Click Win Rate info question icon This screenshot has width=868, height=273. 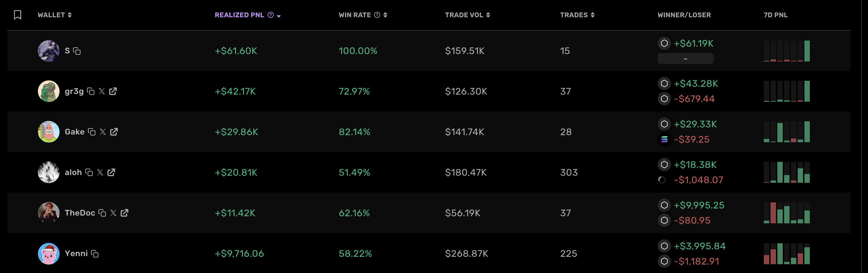(x=377, y=15)
